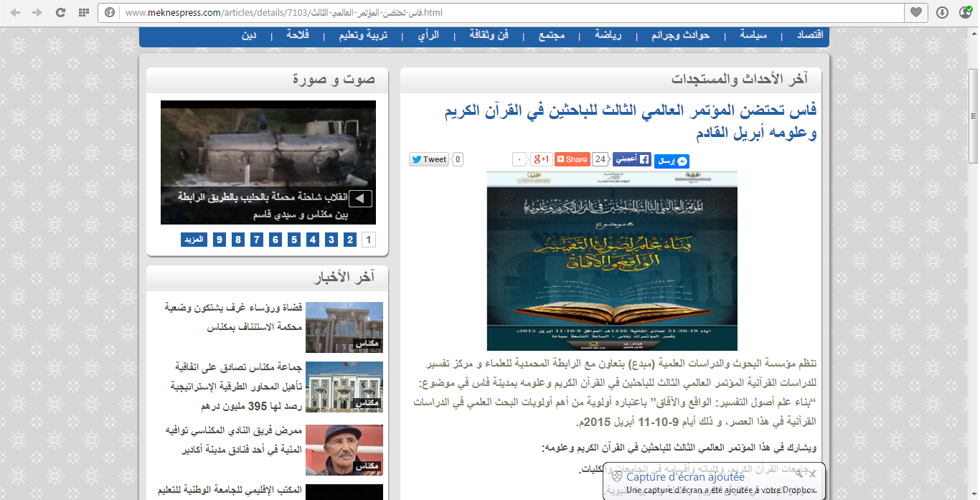Open the رياضة menu item

click(608, 35)
